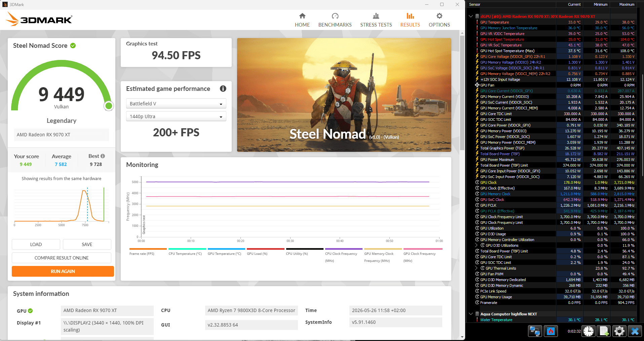Open the OPTIONS tab

pyautogui.click(x=439, y=20)
